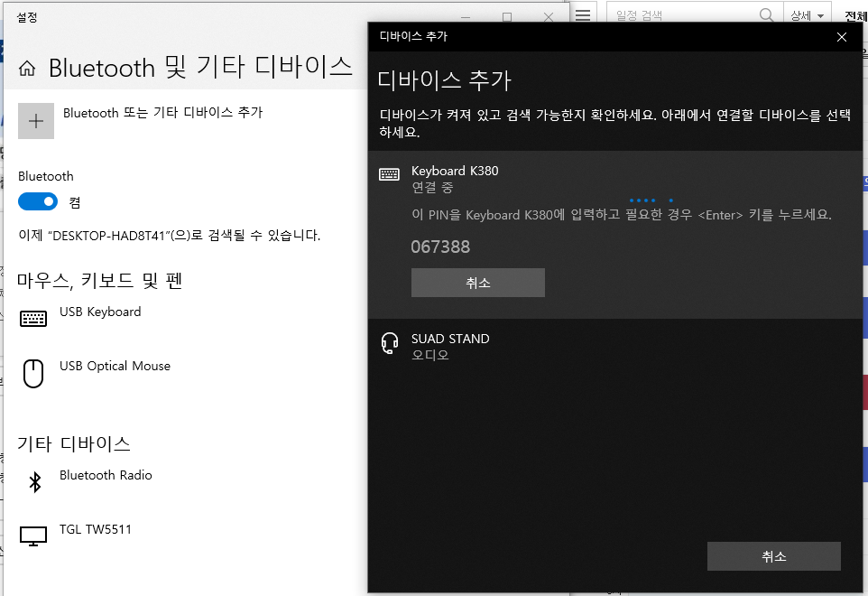
Task: Maximize the 설정 window
Action: pyautogui.click(x=506, y=17)
